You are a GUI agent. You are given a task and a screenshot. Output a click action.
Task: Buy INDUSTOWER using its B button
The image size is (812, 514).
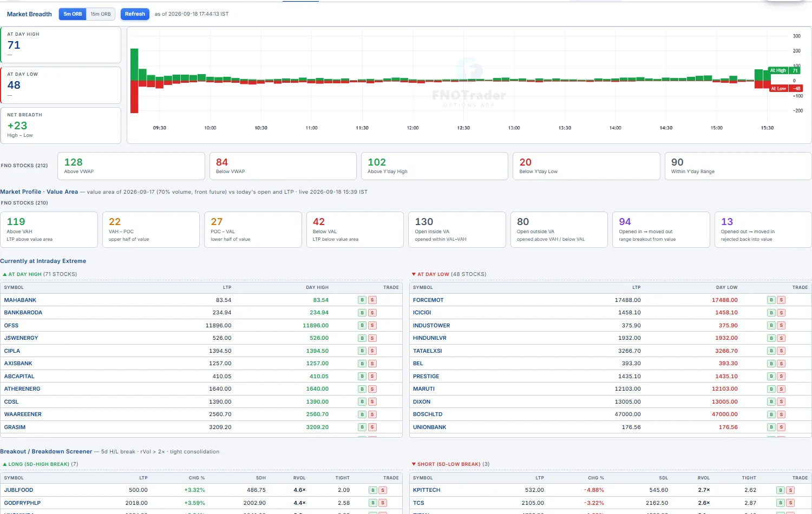tap(771, 326)
